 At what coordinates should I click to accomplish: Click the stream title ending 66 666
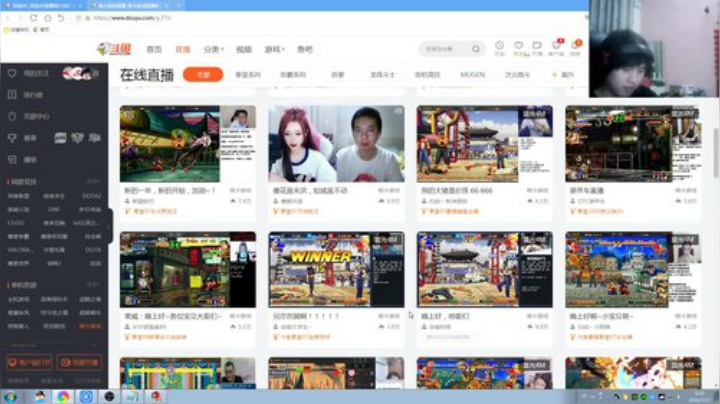(x=457, y=190)
